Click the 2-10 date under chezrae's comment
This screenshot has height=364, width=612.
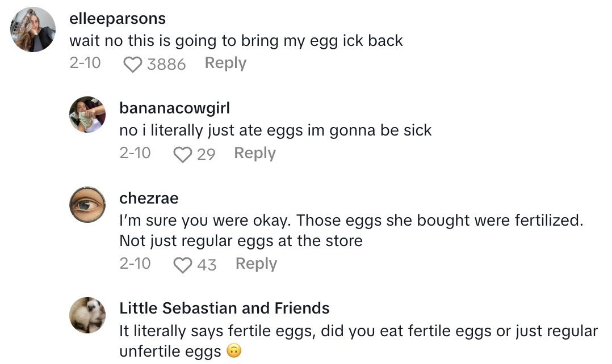[135, 264]
